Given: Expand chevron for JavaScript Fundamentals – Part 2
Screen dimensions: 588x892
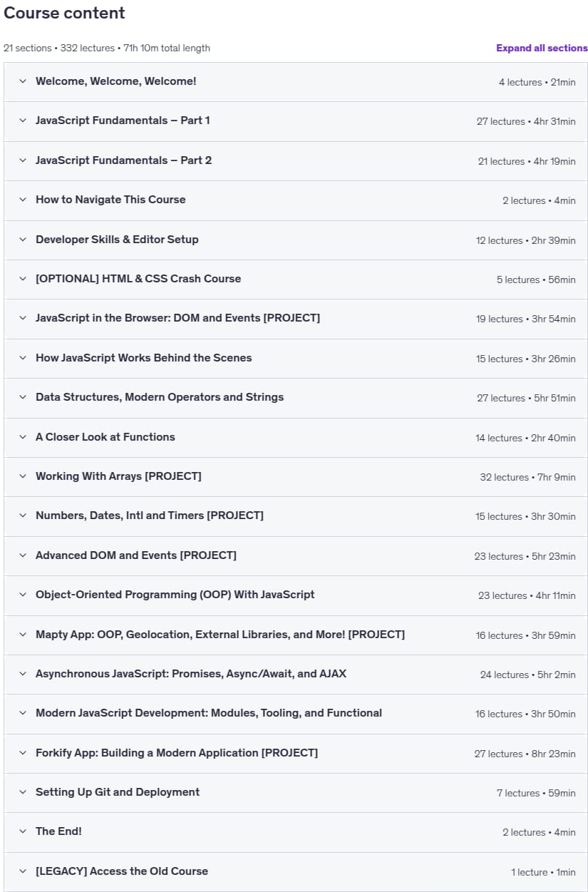Looking at the screenshot, I should tap(23, 161).
